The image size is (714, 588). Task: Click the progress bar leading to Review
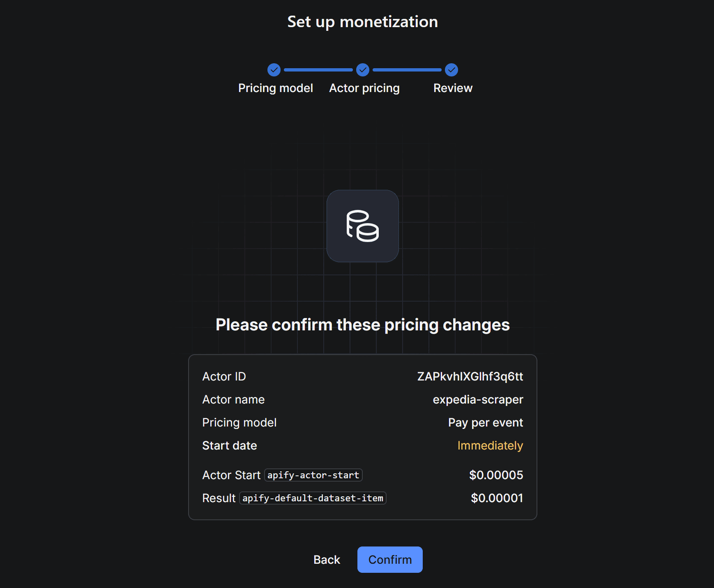click(407, 70)
